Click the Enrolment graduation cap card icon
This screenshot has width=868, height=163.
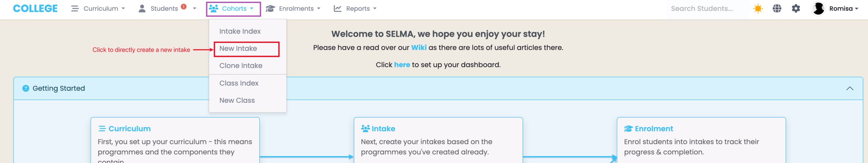click(x=628, y=129)
